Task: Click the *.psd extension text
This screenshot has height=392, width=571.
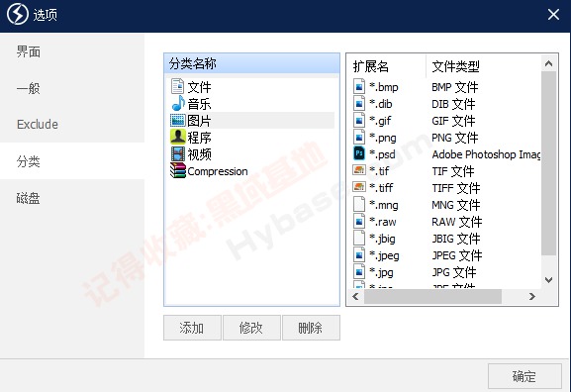Action: point(382,154)
